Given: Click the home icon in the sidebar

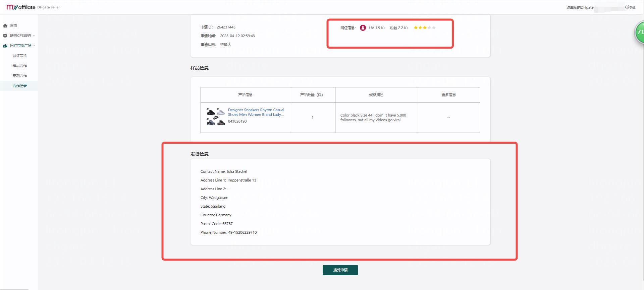Looking at the screenshot, I should tap(5, 25).
